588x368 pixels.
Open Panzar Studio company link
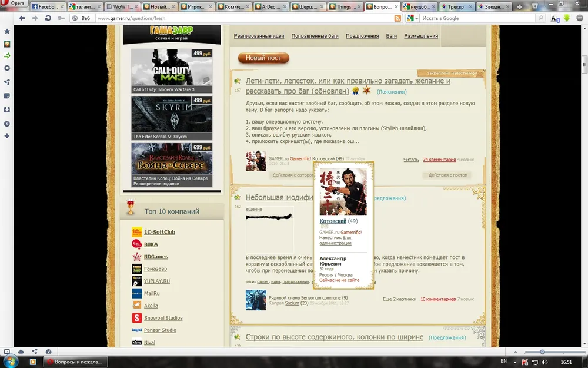tap(160, 330)
